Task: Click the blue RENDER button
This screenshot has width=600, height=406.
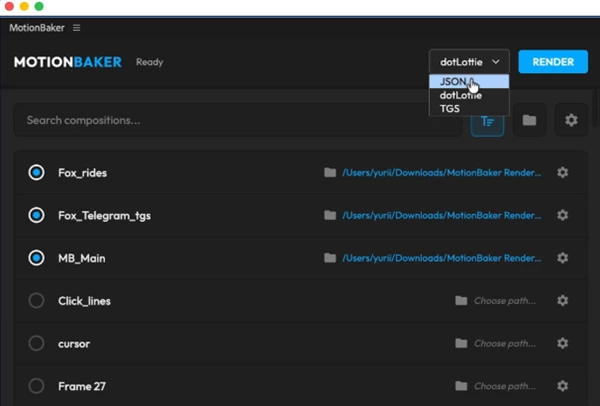Action: pyautogui.click(x=553, y=62)
